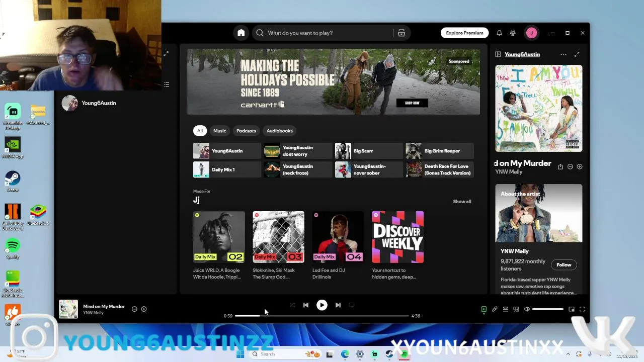Open Steam from the taskbar
The width and height of the screenshot is (644, 362).
coord(389,354)
